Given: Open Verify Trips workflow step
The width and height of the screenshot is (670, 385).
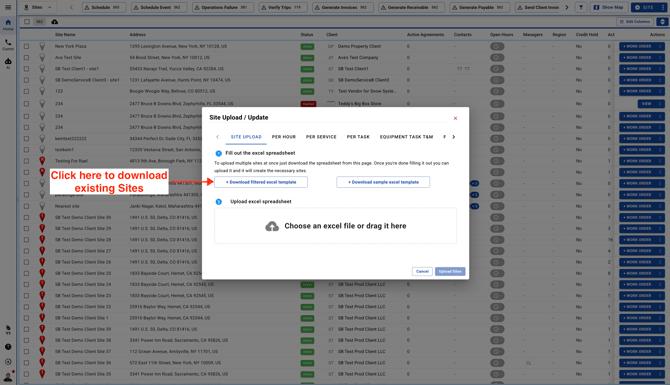Looking at the screenshot, I should click(x=283, y=7).
